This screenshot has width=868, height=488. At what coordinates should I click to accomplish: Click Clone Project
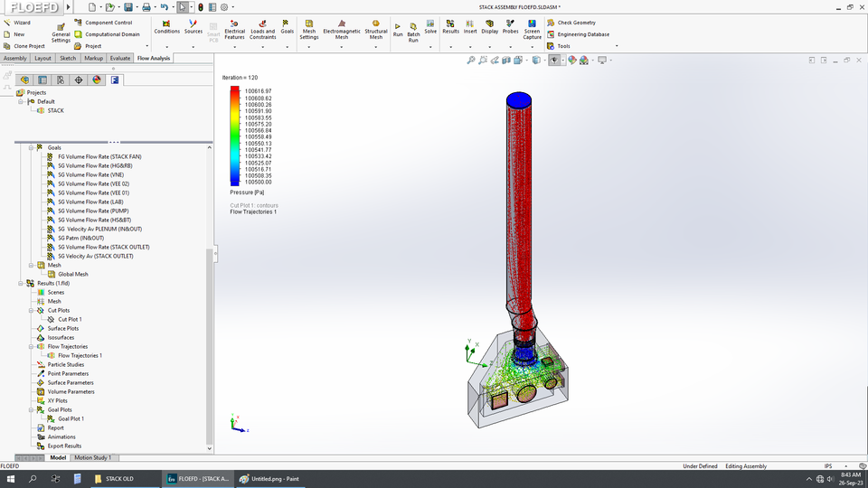coord(24,46)
